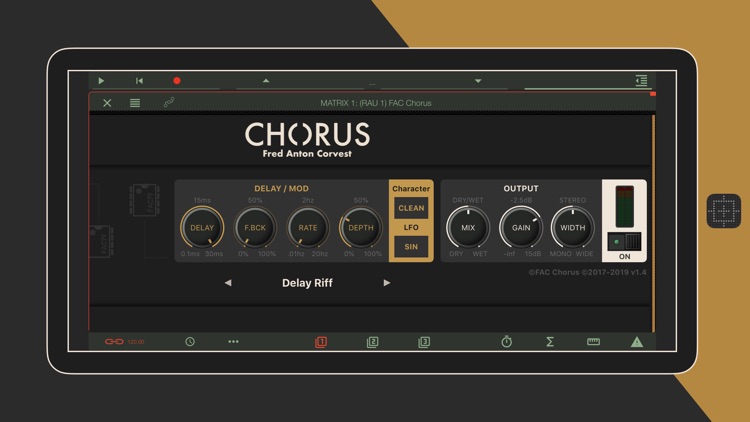This screenshot has width=750, height=422.
Task: Click the crosshair grid icon beside tablet
Action: point(724,211)
